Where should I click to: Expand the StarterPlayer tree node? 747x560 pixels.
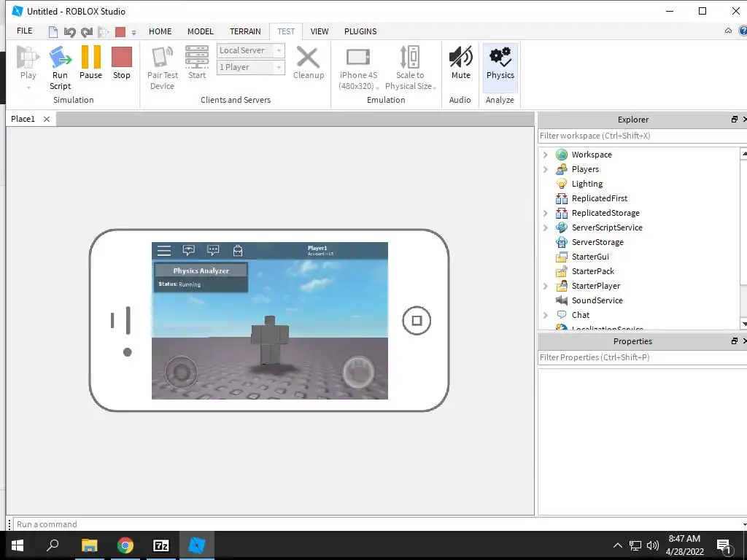[x=546, y=286]
